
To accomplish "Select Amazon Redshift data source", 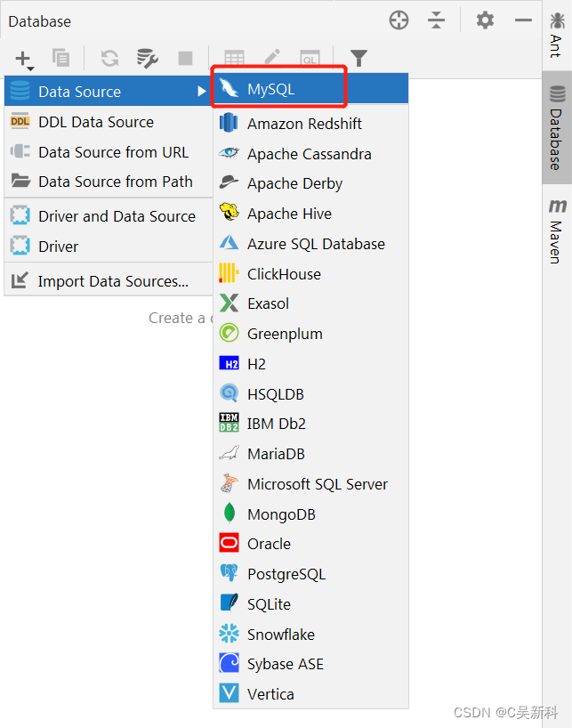I will pyautogui.click(x=310, y=124).
